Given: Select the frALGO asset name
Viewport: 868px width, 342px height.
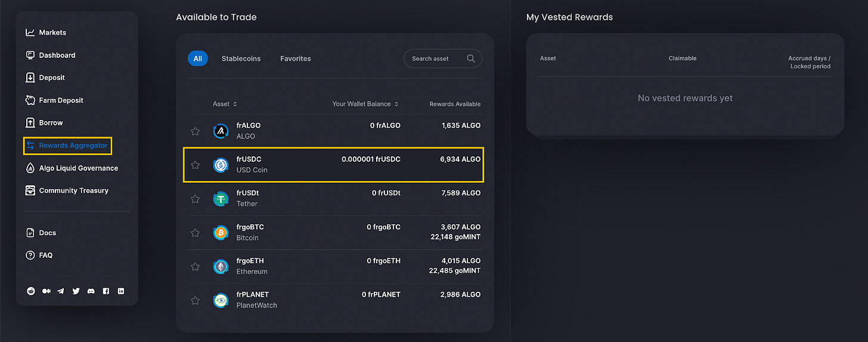Looking at the screenshot, I should 249,125.
